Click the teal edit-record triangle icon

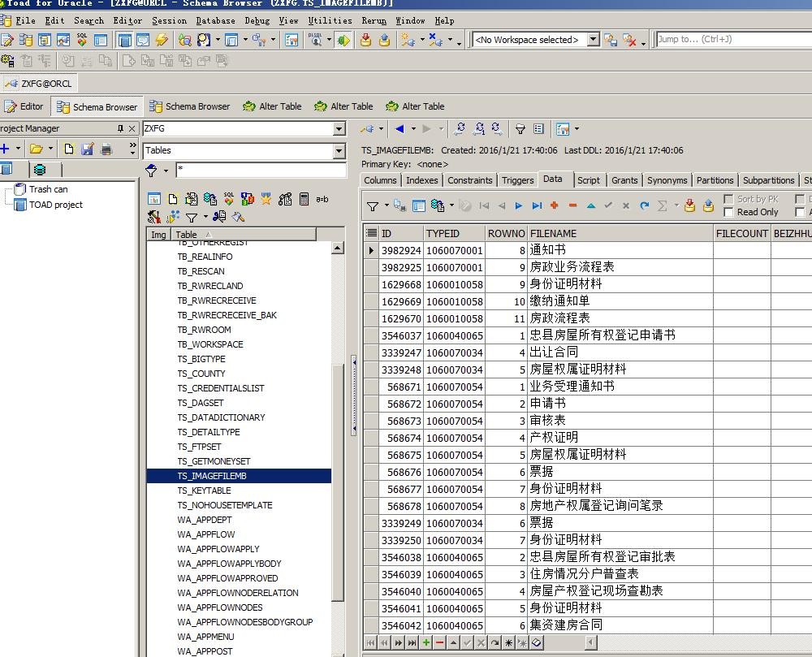(591, 205)
